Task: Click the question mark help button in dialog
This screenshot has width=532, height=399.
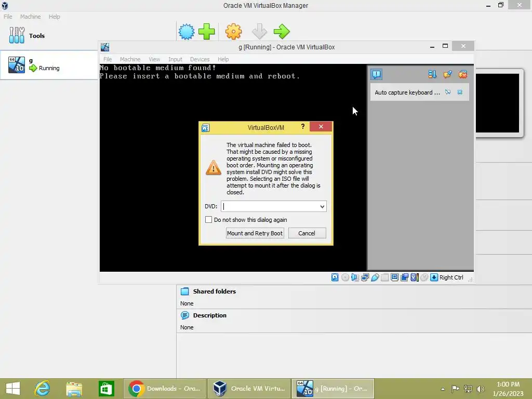Action: coord(303,127)
